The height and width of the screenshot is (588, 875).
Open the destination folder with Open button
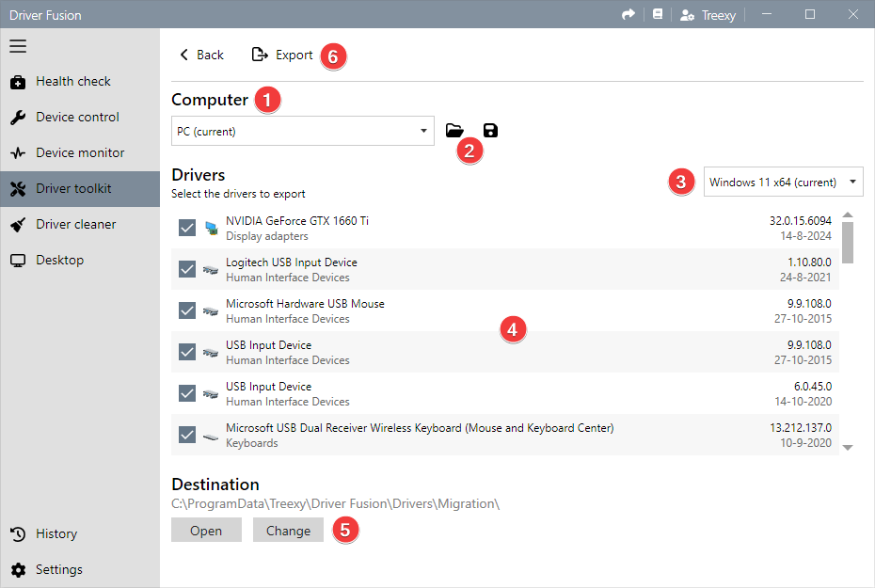coord(206,530)
